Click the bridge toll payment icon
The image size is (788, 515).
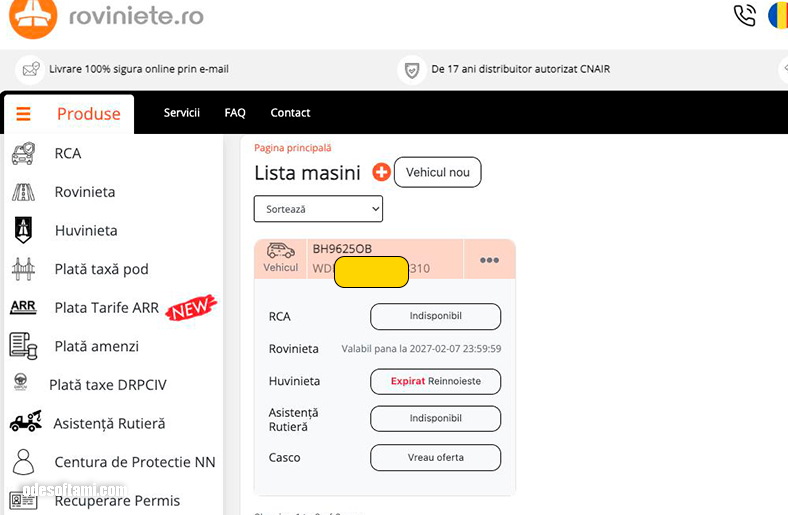(23, 269)
